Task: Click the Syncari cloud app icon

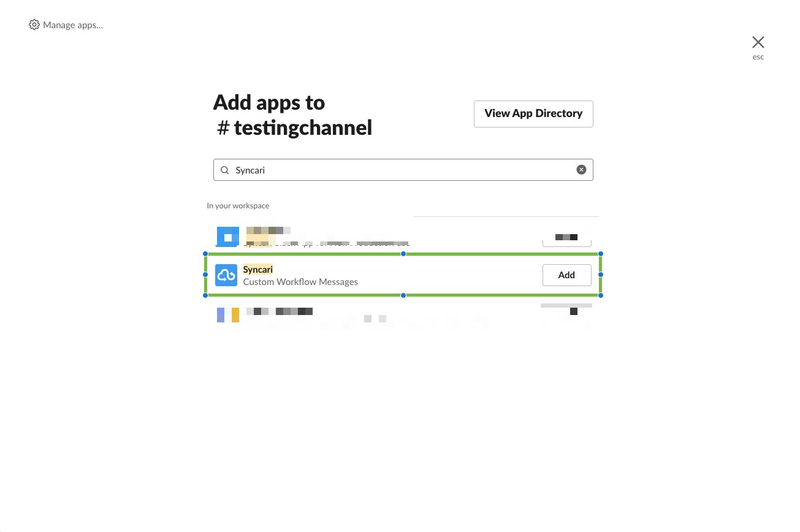Action: tap(226, 275)
